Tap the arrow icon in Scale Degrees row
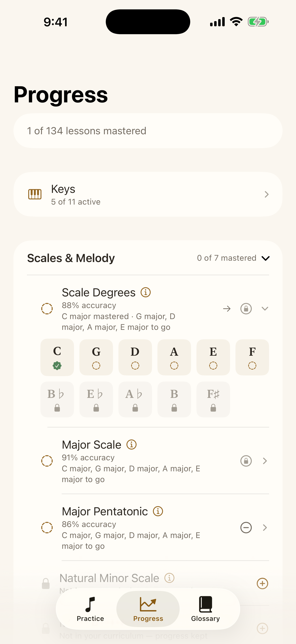 (227, 309)
